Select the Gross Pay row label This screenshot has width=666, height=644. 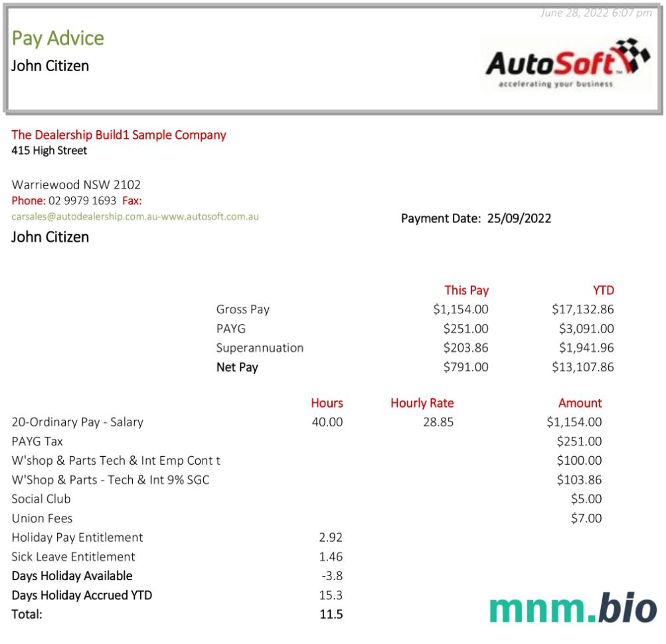coord(242,309)
